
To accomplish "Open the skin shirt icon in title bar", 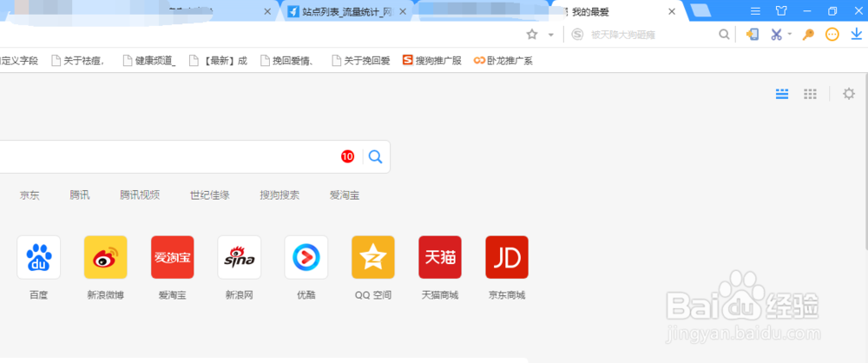I will tap(781, 11).
